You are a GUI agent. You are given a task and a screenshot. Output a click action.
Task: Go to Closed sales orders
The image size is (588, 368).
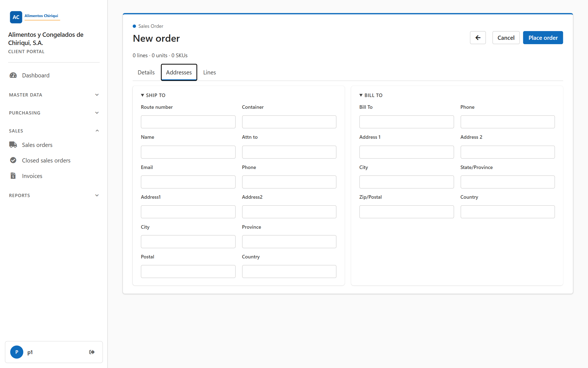[x=46, y=160]
